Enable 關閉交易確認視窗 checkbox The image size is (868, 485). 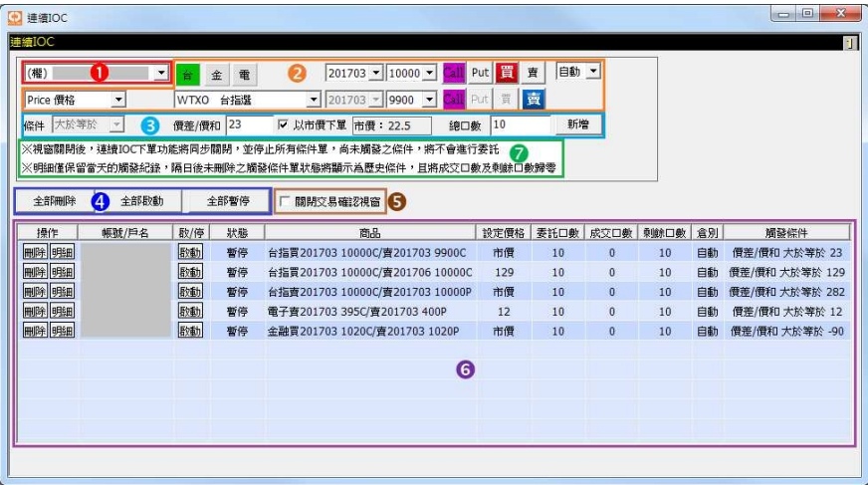pyautogui.click(x=285, y=201)
